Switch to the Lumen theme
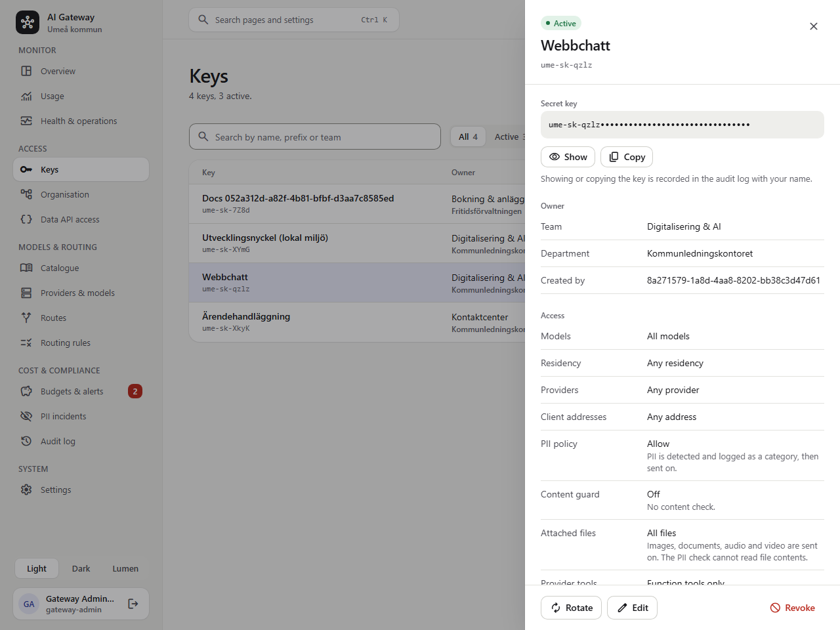 pyautogui.click(x=125, y=568)
